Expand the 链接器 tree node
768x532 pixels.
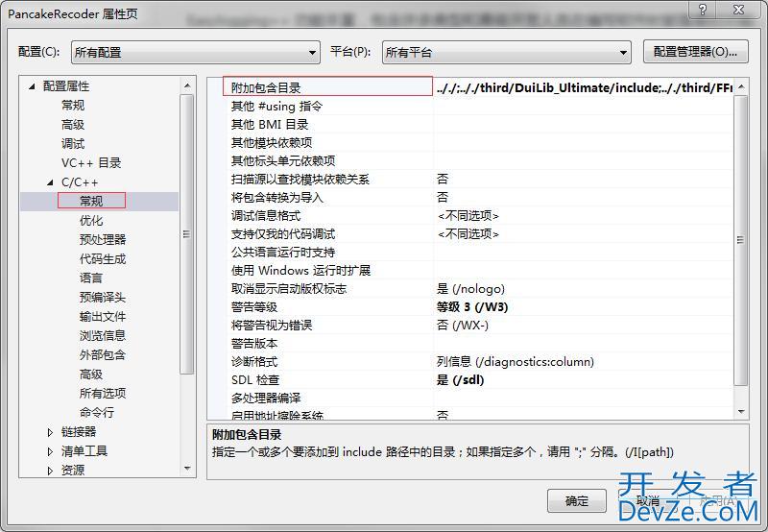[50, 432]
